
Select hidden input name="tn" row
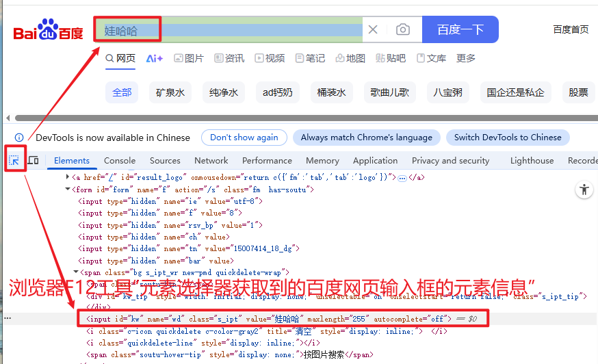(x=189, y=249)
